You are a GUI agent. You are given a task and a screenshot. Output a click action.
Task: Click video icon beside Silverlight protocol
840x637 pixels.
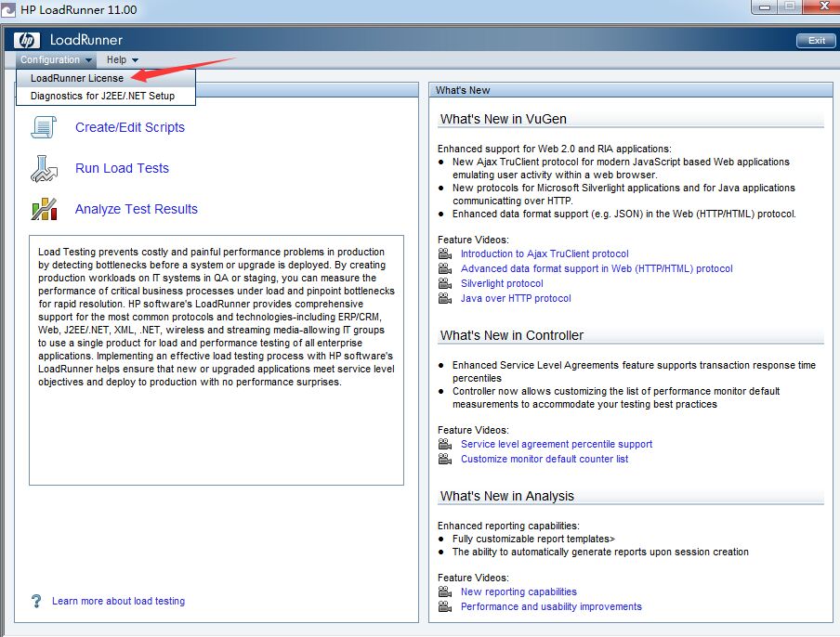[x=445, y=283]
